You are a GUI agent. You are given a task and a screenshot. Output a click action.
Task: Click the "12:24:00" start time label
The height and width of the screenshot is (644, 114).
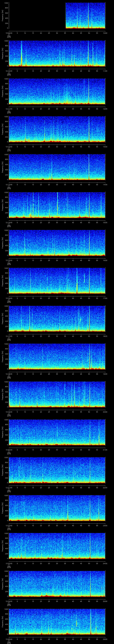pyautogui.click(x=9, y=601)
